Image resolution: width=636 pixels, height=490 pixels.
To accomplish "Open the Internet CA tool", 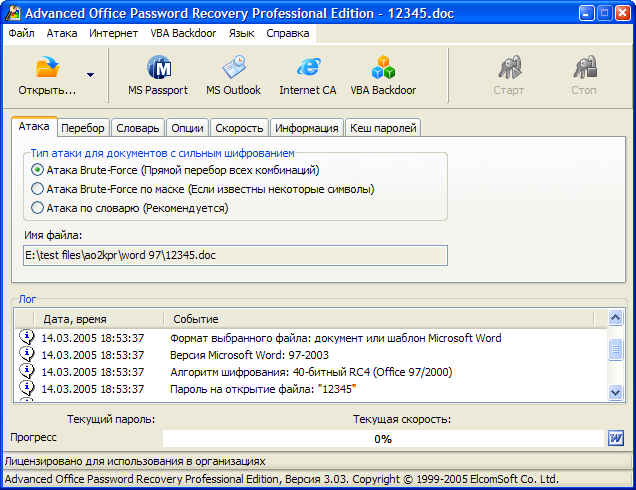I will click(307, 75).
